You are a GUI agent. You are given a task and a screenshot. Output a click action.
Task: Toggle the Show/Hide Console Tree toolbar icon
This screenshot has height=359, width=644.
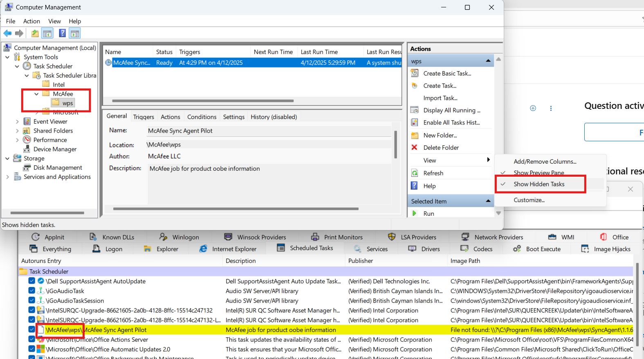47,33
